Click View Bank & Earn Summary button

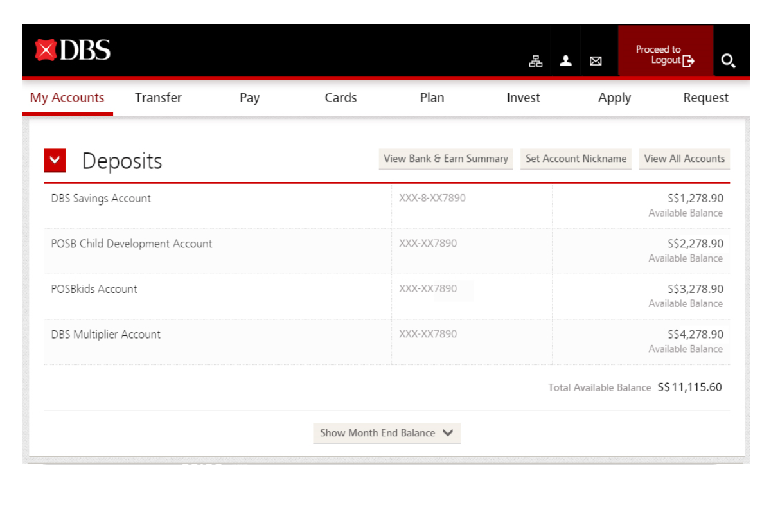446,159
